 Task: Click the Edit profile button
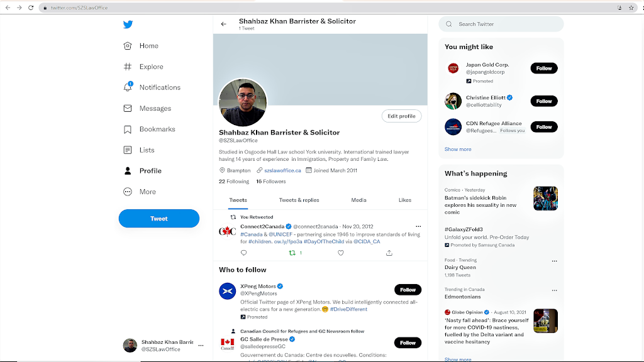(401, 116)
